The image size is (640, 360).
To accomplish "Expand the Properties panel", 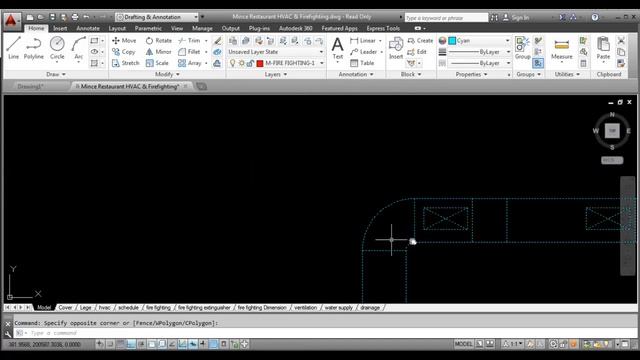I will point(471,74).
